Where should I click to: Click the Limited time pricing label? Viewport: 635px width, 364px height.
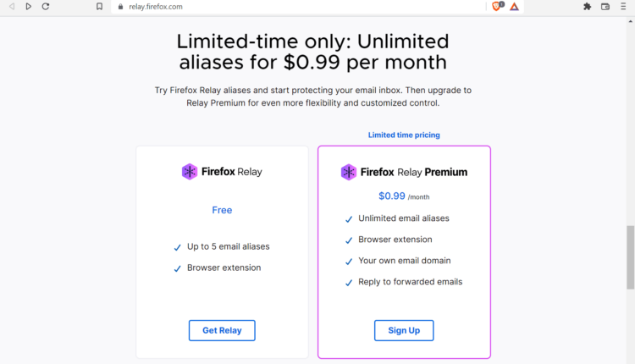tap(404, 135)
